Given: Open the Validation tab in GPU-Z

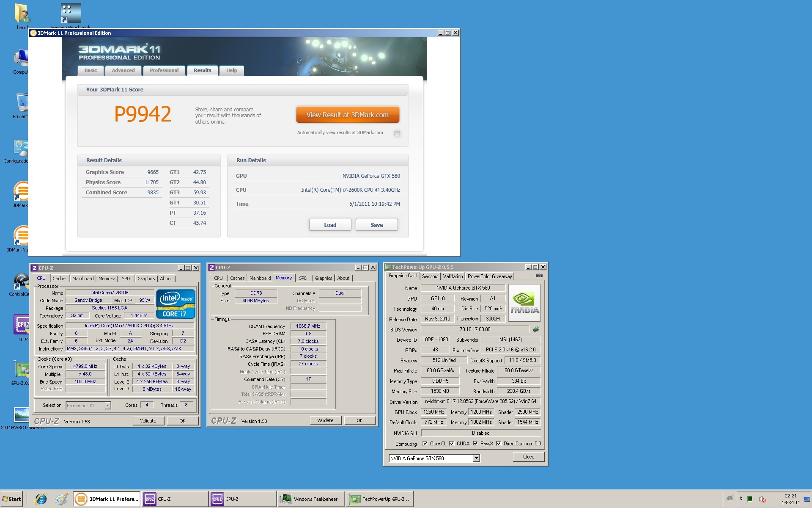Looking at the screenshot, I should [453, 276].
